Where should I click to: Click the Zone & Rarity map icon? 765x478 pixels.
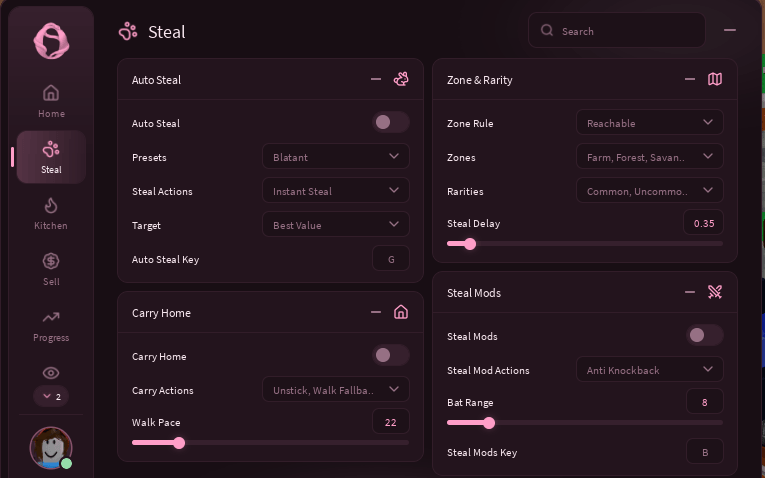tap(715, 79)
